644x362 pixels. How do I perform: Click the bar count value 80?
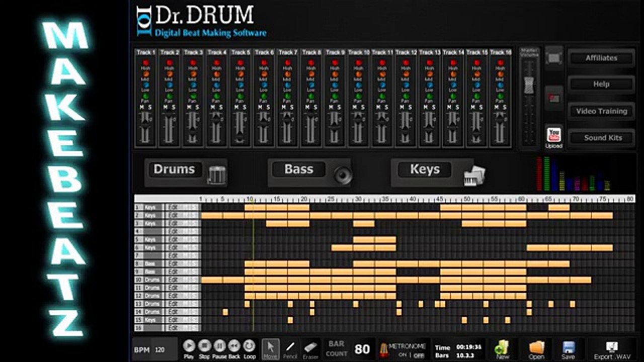coord(362,349)
